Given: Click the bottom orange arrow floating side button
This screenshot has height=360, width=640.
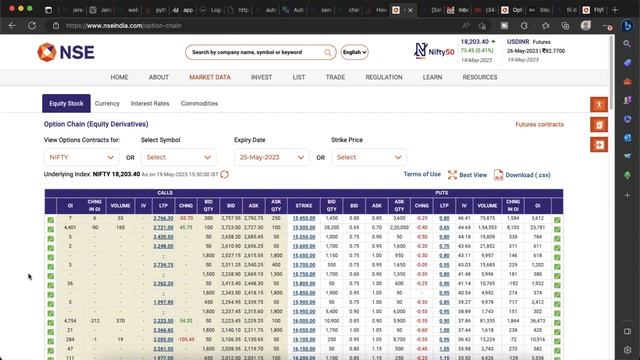Looking at the screenshot, I should pos(599,144).
